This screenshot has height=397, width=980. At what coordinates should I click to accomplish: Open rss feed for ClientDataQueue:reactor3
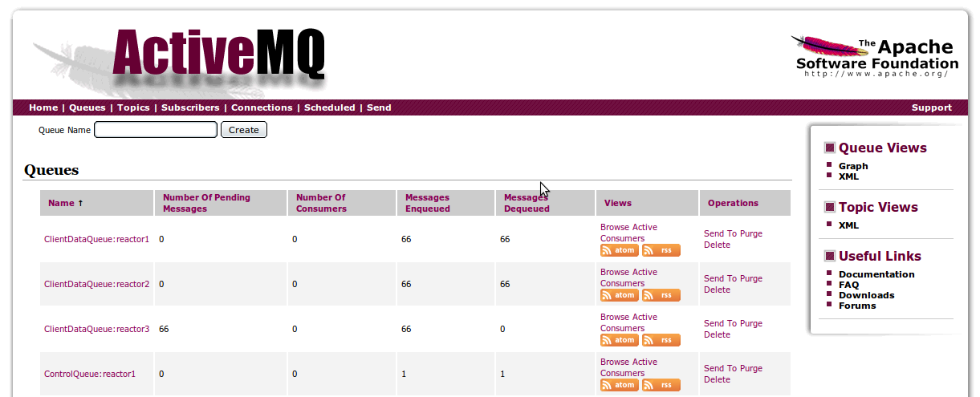pyautogui.click(x=661, y=340)
